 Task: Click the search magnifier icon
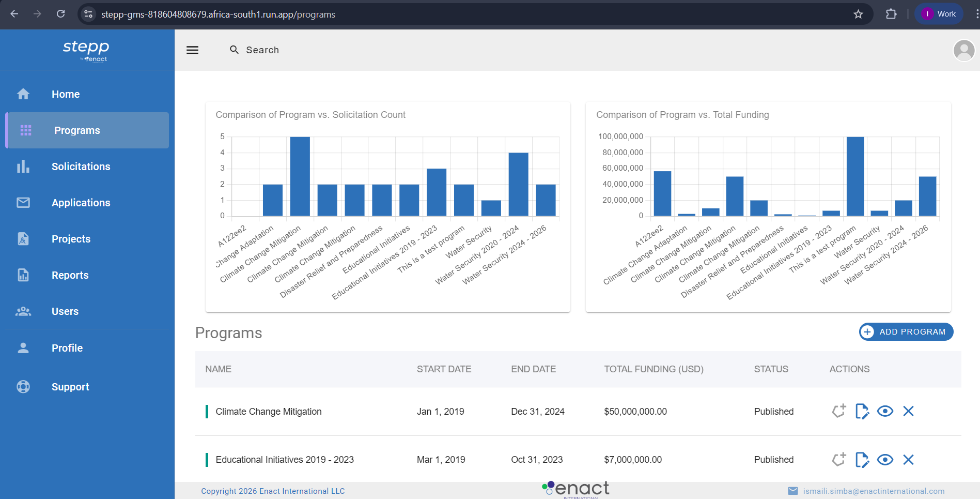tap(234, 50)
